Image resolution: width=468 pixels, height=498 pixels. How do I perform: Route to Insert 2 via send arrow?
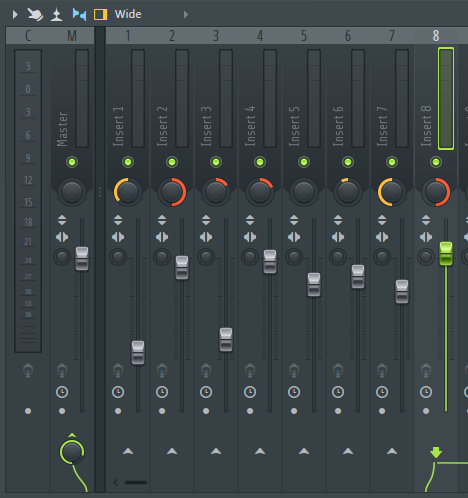coord(172,451)
